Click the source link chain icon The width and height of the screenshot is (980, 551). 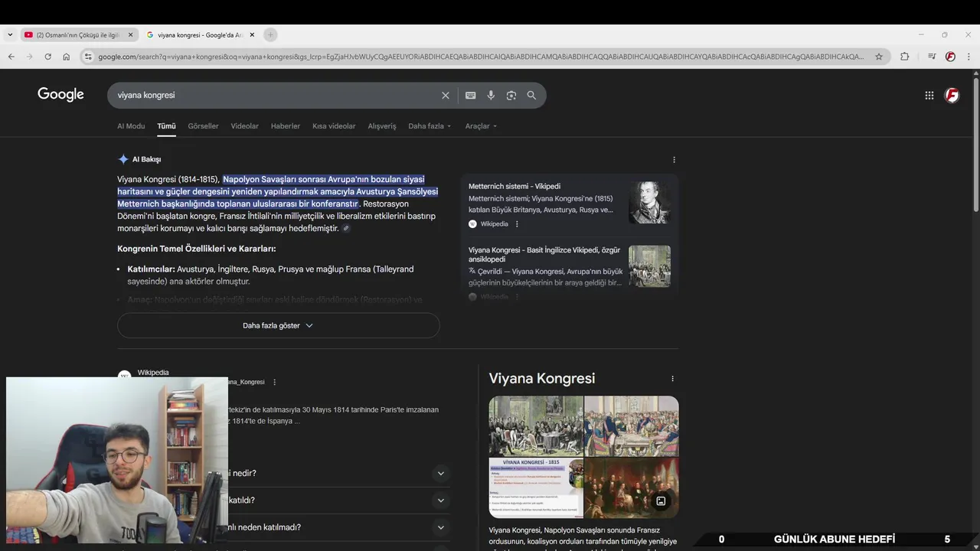click(x=346, y=228)
